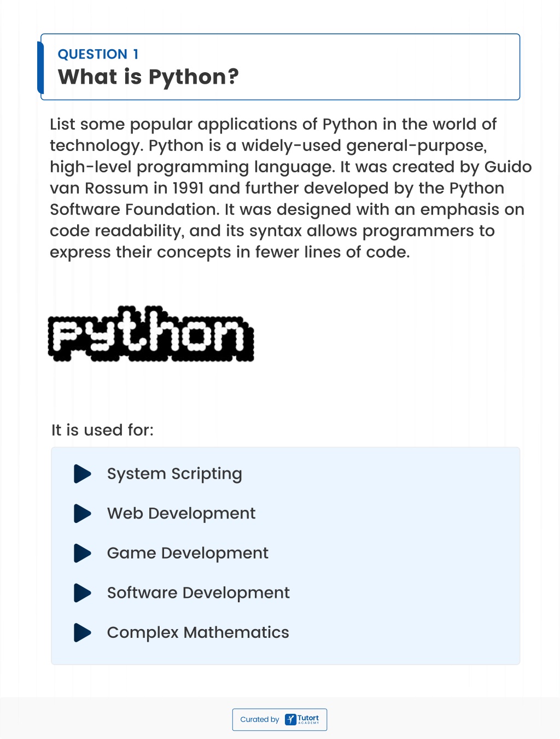The width and height of the screenshot is (560, 739).
Task: Click the pixelated Python logo image
Action: click(151, 334)
